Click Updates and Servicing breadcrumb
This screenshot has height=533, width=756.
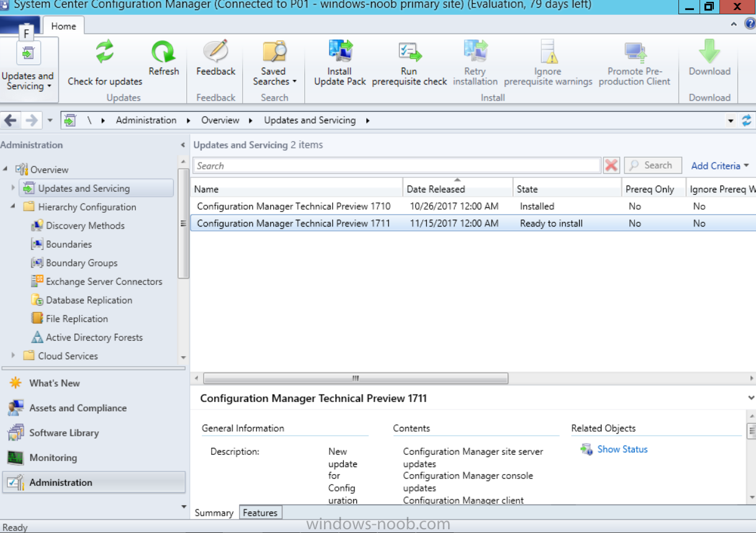[x=310, y=120]
